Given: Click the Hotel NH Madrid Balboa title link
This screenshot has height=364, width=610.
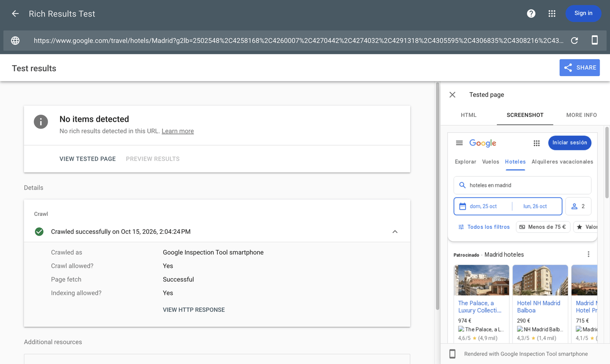Looking at the screenshot, I should (539, 307).
